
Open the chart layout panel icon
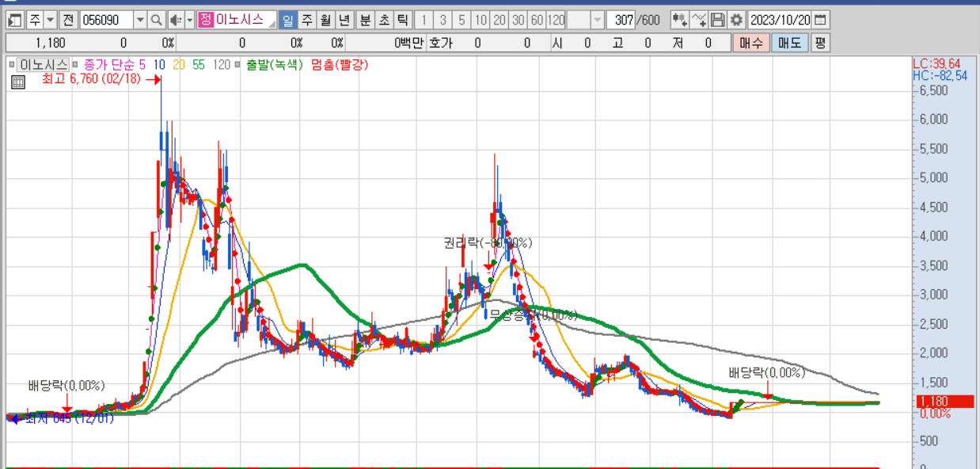14,20
